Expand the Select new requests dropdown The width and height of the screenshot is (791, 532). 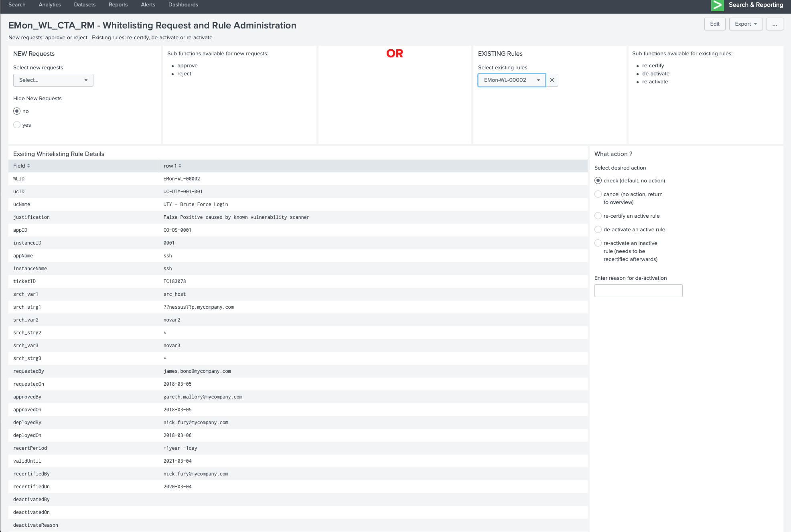click(x=53, y=80)
